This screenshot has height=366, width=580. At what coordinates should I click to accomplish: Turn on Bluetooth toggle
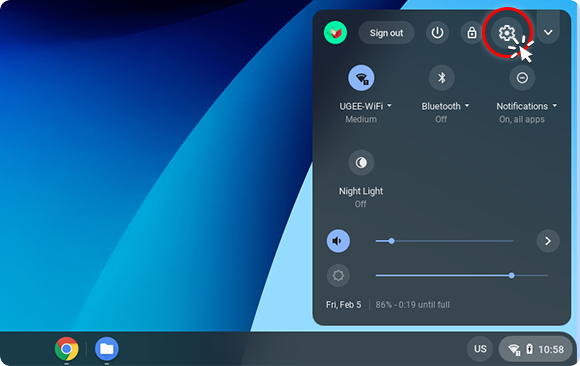pyautogui.click(x=442, y=78)
